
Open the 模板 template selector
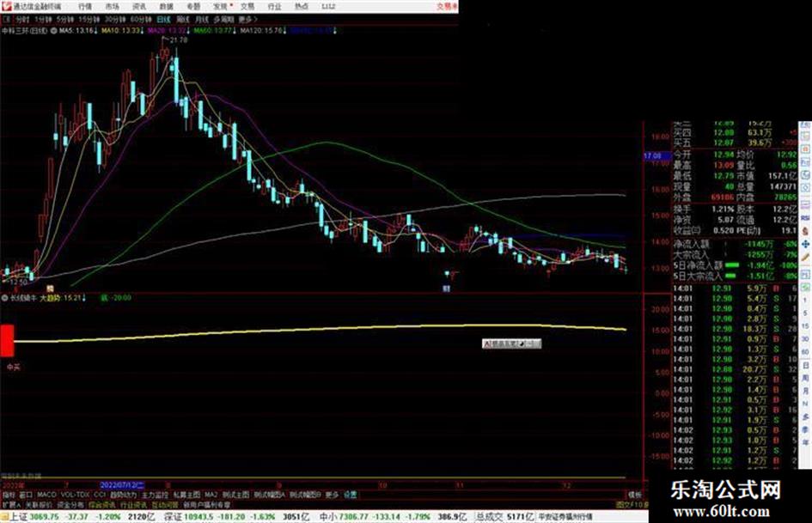tap(635, 495)
